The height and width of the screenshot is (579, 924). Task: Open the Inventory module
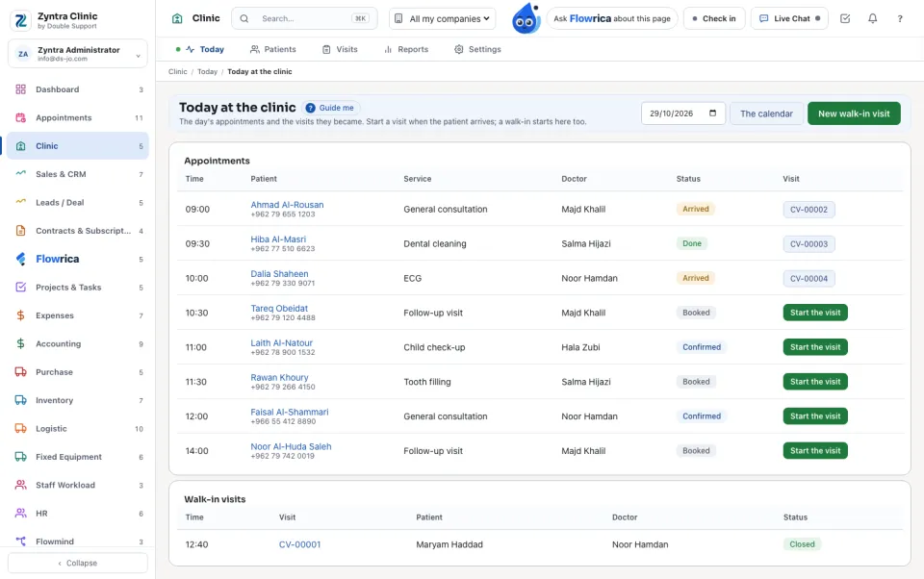[78, 400]
